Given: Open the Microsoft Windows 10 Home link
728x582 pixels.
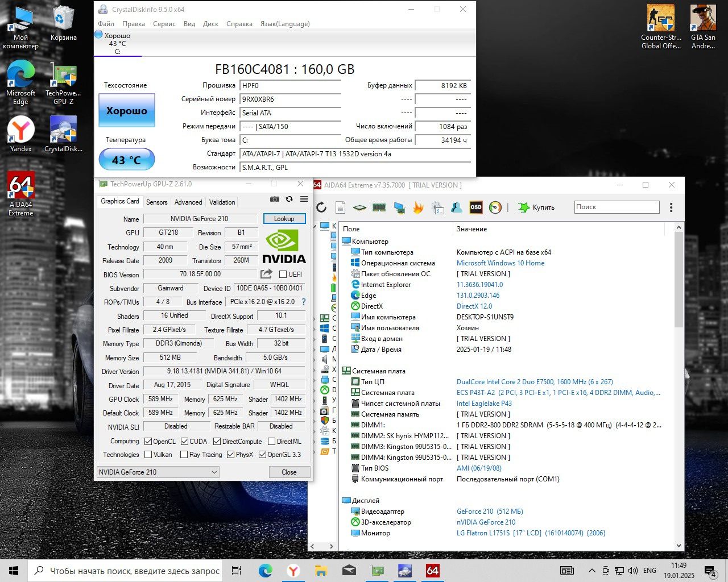Looking at the screenshot, I should (x=500, y=263).
